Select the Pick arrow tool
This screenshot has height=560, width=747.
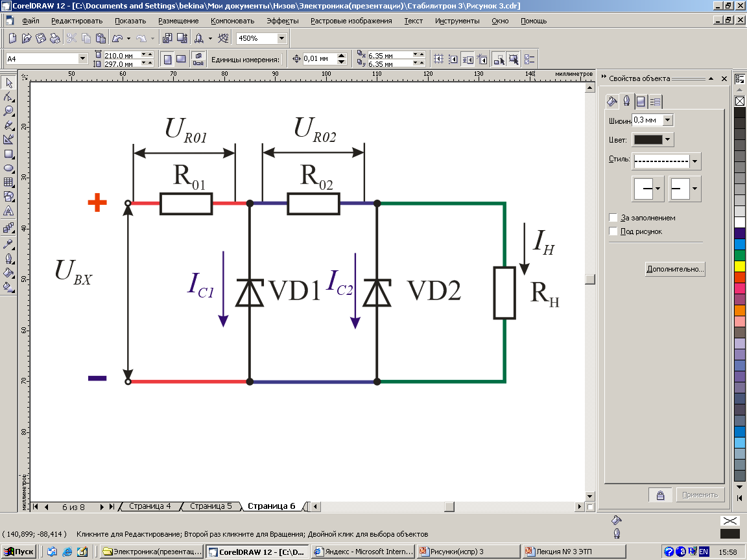8,83
